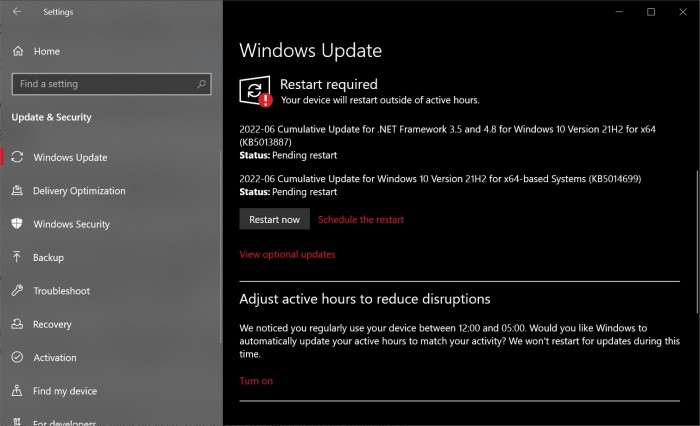
Task: Turn on automatic active hours
Action: 256,381
